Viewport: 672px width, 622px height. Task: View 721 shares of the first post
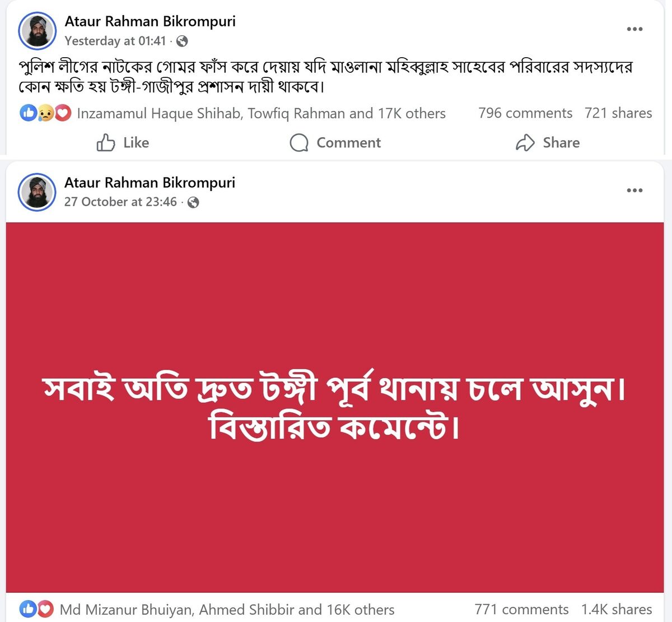coord(618,113)
